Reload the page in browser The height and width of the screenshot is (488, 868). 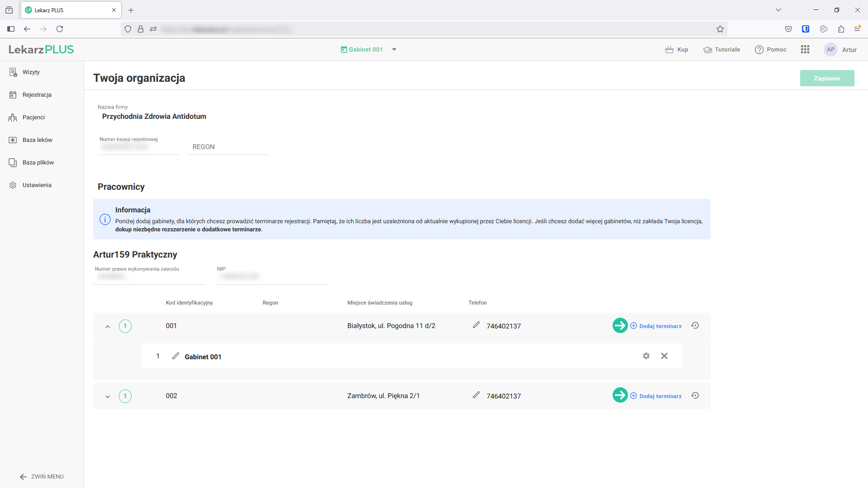pyautogui.click(x=60, y=29)
